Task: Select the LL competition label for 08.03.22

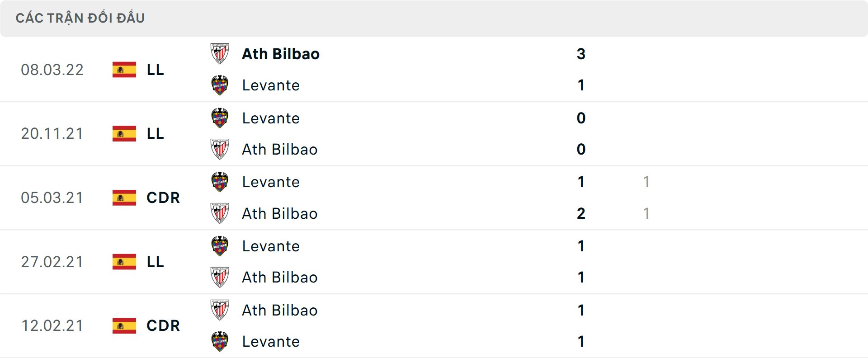Action: coord(155,70)
